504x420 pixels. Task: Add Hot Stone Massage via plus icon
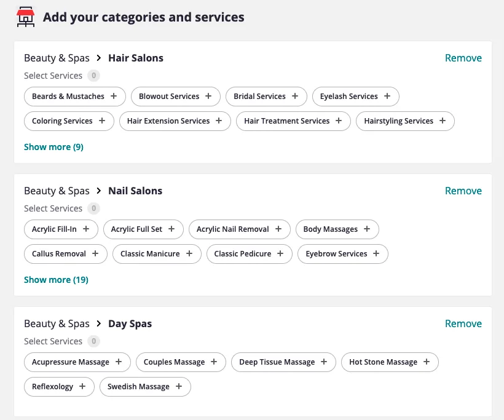click(426, 362)
